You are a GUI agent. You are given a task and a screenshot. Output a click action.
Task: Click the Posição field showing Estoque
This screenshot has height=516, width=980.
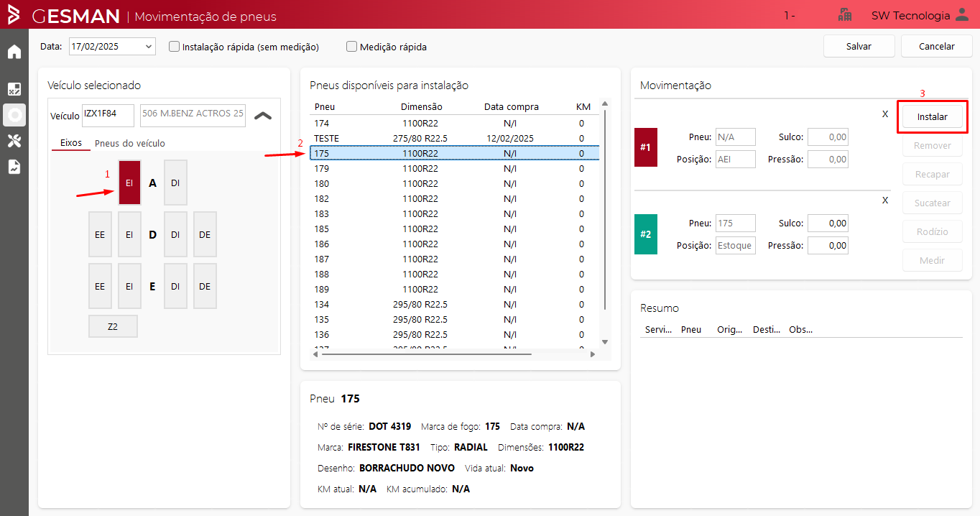tap(735, 245)
